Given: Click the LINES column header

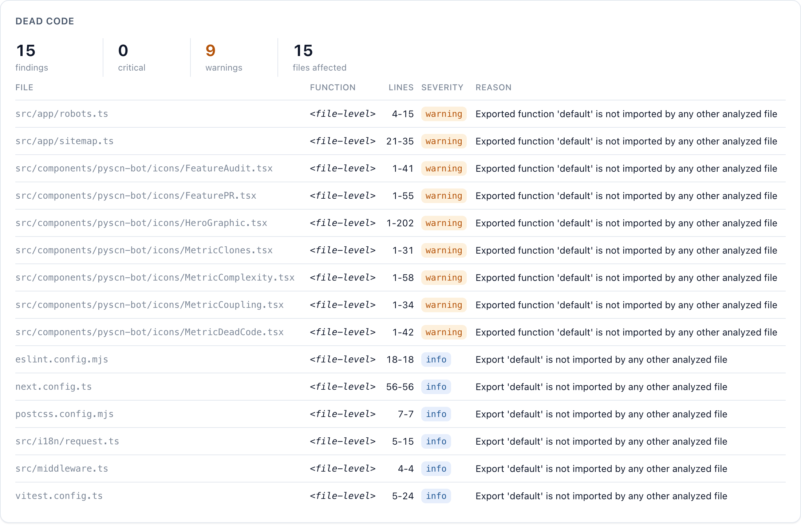Looking at the screenshot, I should point(401,87).
